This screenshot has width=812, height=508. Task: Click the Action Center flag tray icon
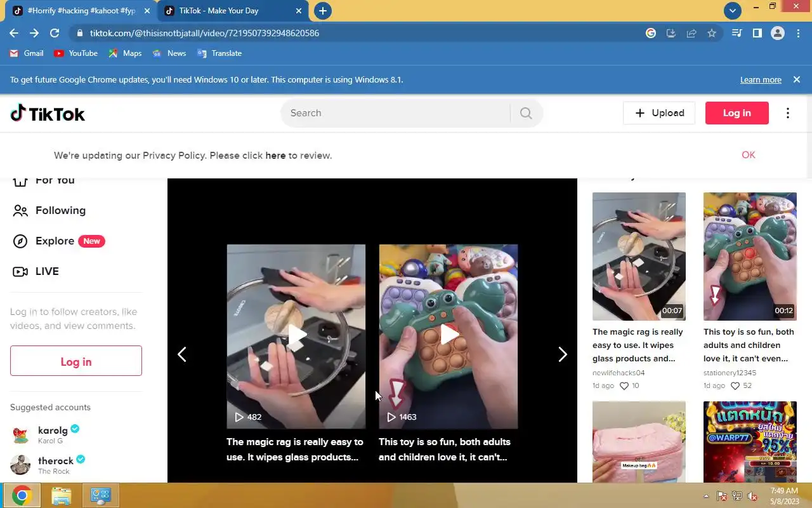[721, 496]
